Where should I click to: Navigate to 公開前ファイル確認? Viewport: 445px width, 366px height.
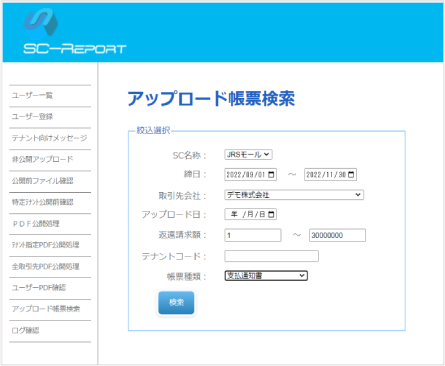coord(42,181)
